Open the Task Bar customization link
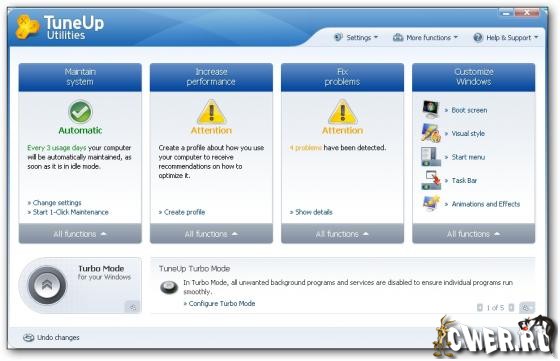This screenshot has width=560, height=361. 464,181
